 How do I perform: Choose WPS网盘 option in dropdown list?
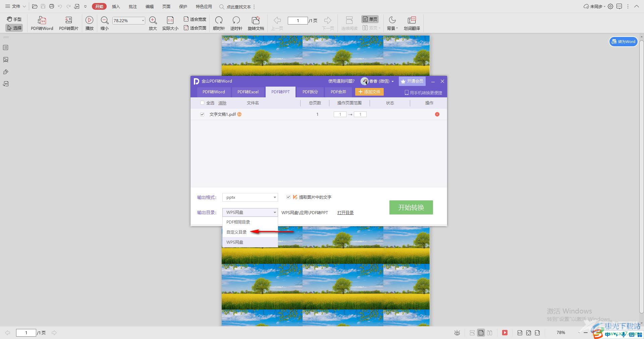click(x=250, y=242)
